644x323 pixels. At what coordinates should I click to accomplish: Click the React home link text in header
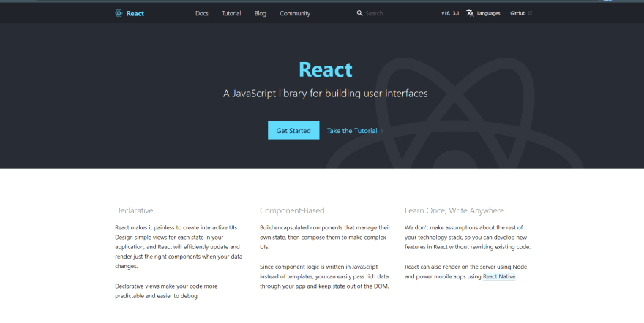(135, 14)
